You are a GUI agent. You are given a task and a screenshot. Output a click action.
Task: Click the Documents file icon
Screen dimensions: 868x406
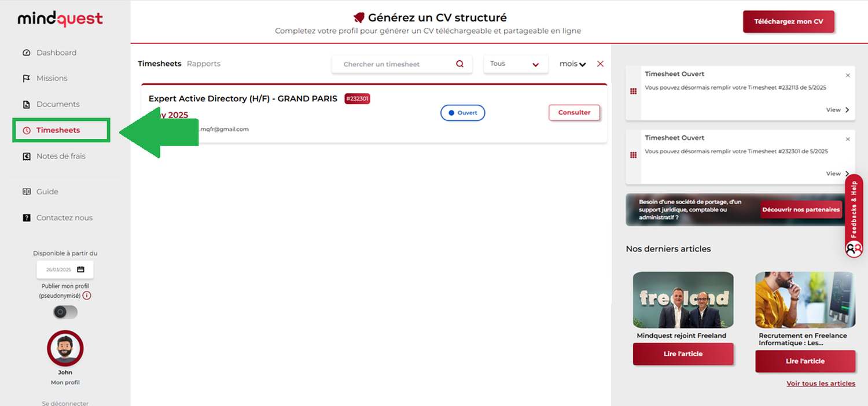pos(26,105)
